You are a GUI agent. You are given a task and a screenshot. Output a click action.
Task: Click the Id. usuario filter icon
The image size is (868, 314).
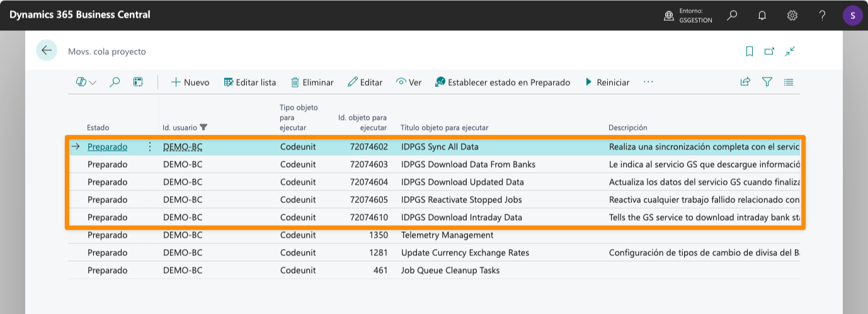(x=203, y=127)
